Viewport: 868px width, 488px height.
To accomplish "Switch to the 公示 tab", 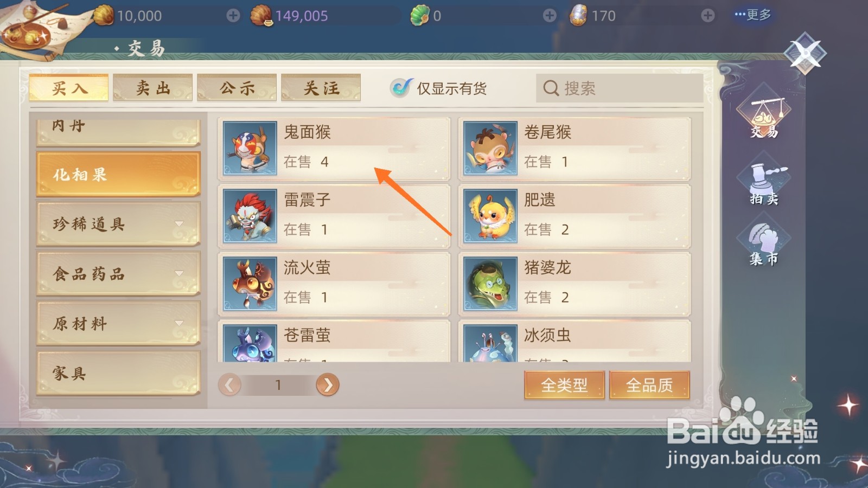I will coord(237,88).
